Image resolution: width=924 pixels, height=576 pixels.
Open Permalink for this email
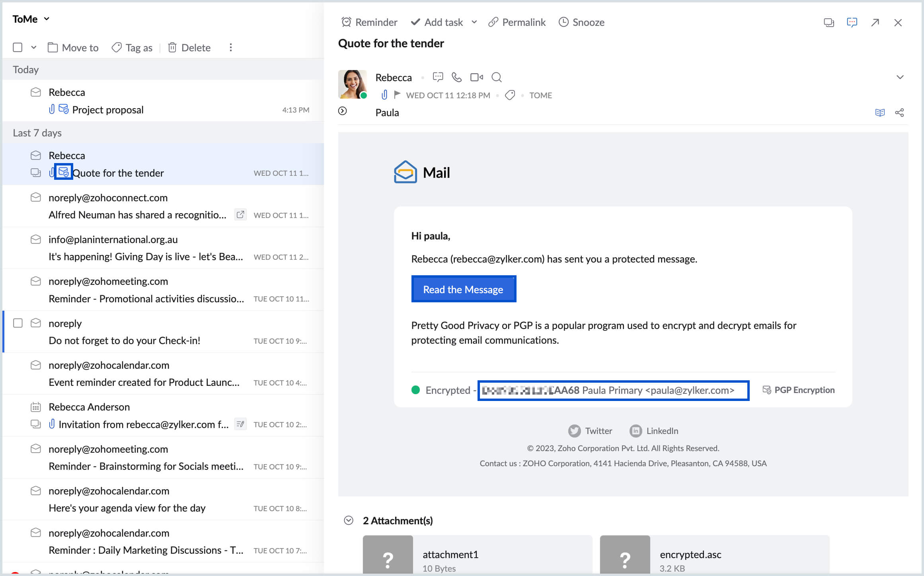pos(517,22)
